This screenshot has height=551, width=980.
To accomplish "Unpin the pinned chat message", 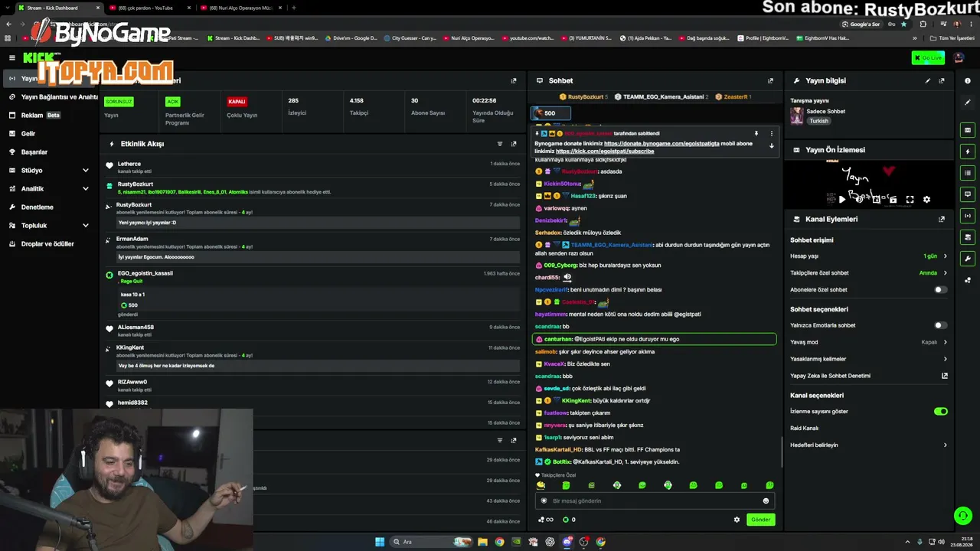I will click(756, 133).
